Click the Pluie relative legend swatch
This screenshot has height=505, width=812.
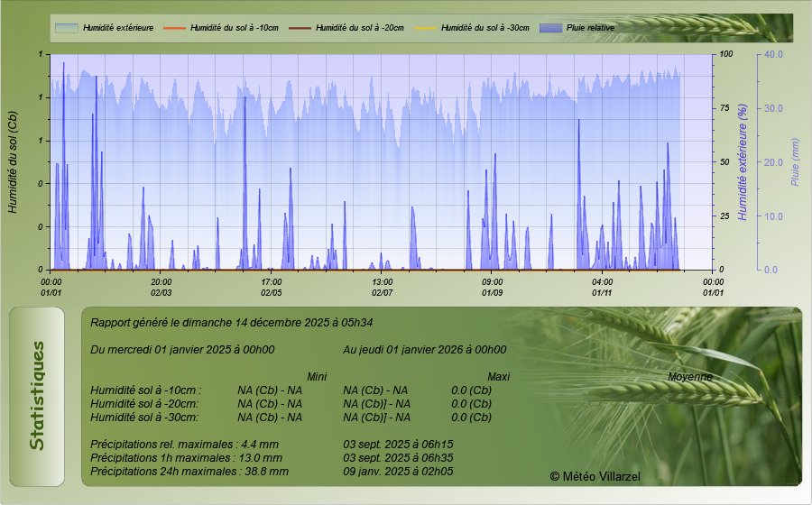(x=550, y=29)
